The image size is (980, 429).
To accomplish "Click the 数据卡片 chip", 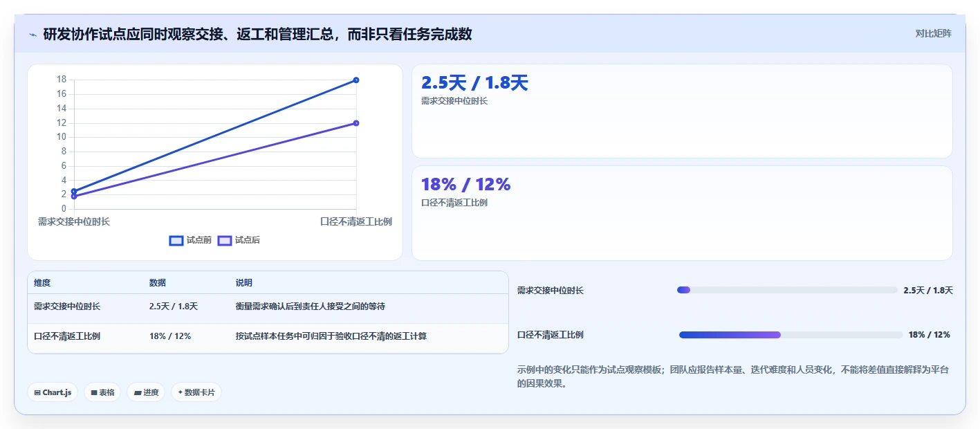I will coord(196,392).
